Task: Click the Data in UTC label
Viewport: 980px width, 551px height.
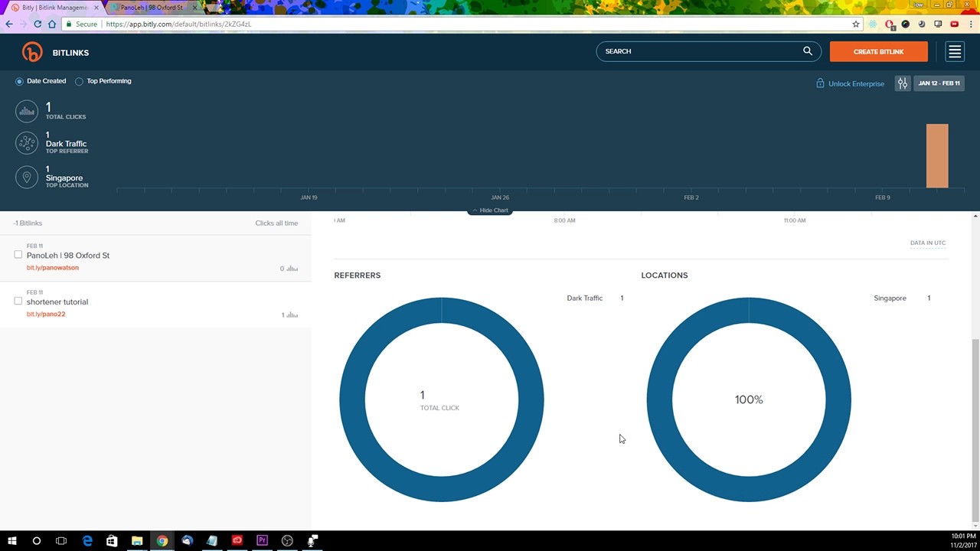Action: (928, 243)
